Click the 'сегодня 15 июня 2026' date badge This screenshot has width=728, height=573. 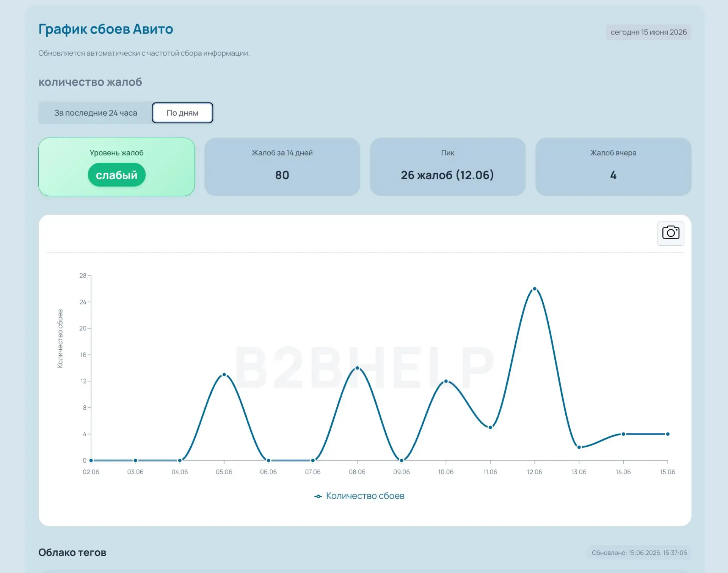pyautogui.click(x=648, y=32)
